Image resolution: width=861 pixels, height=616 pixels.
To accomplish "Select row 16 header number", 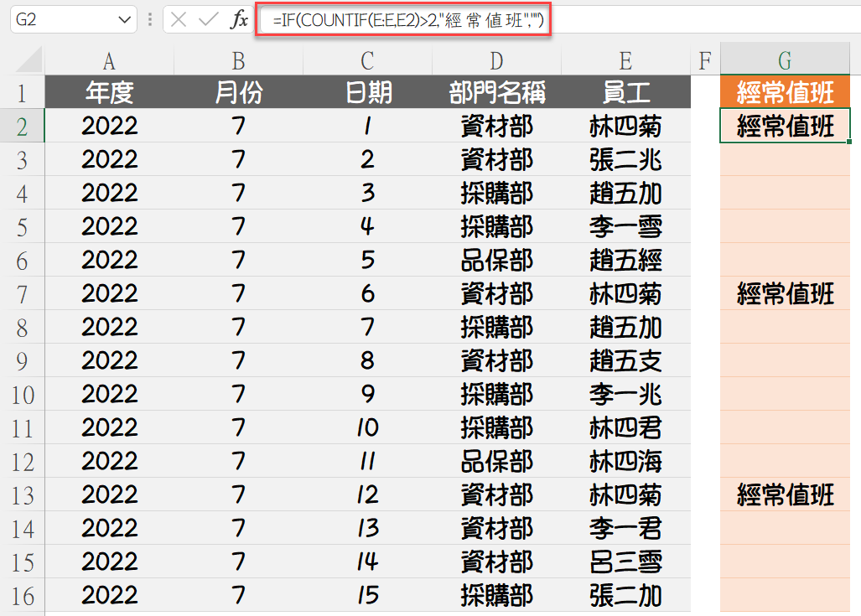I will pos(22,595).
